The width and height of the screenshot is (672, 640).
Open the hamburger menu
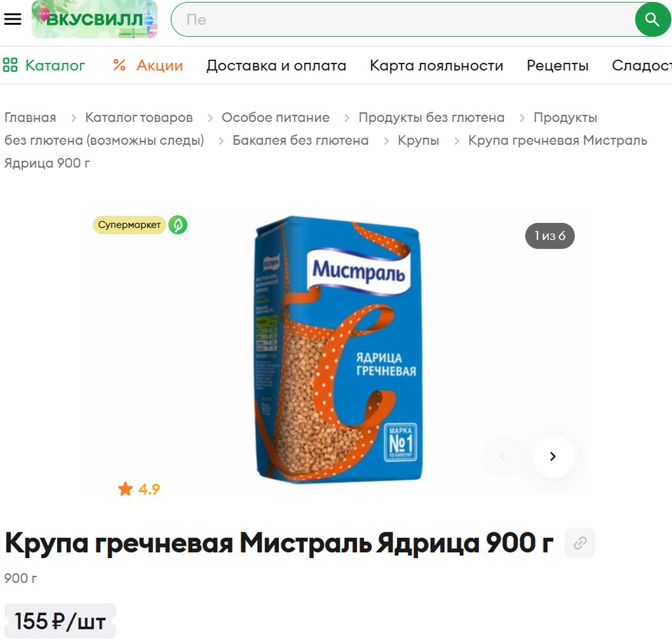12,19
